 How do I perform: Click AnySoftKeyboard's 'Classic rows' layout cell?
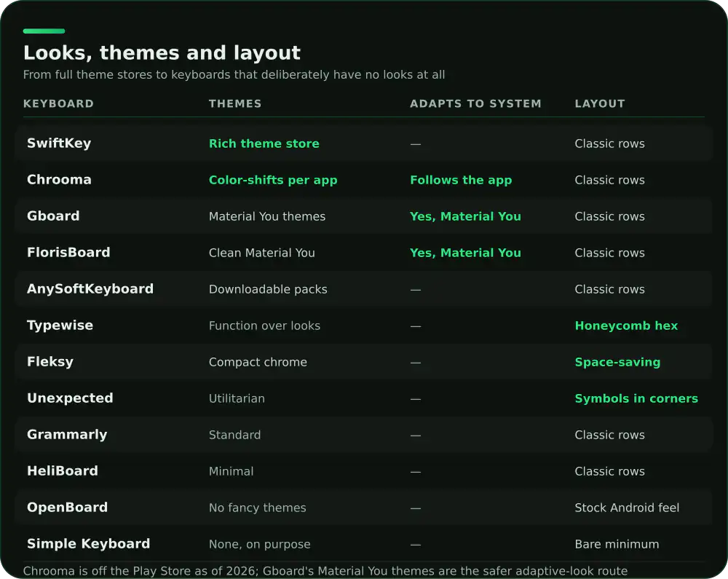pyautogui.click(x=609, y=289)
